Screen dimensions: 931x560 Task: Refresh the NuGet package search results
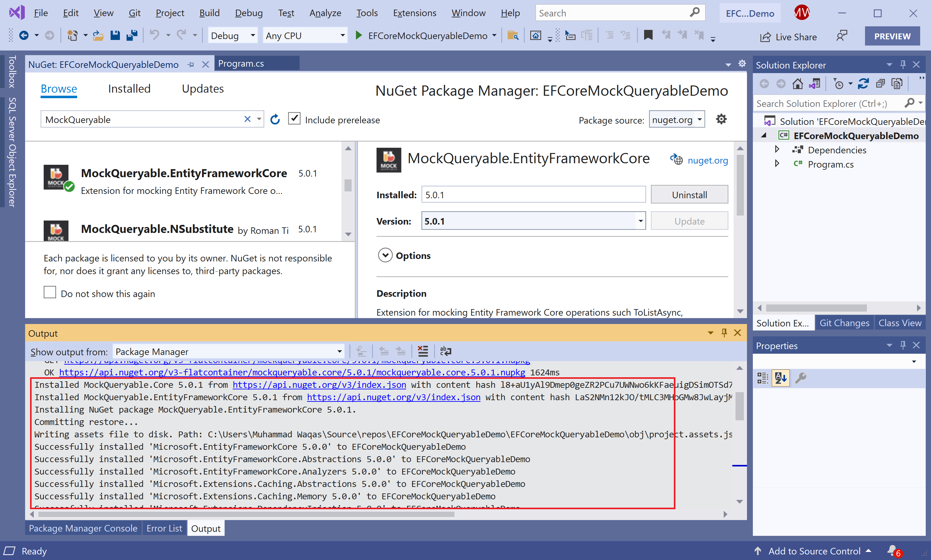275,120
